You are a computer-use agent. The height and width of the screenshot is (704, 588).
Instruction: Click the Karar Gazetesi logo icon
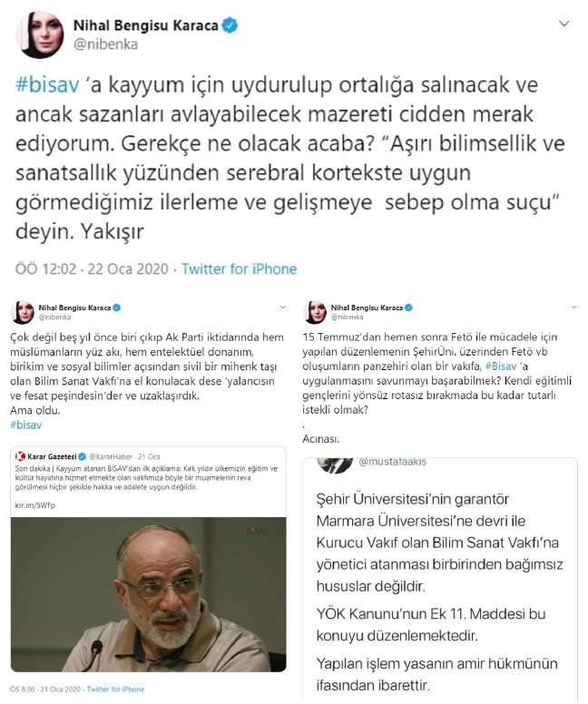[20, 456]
